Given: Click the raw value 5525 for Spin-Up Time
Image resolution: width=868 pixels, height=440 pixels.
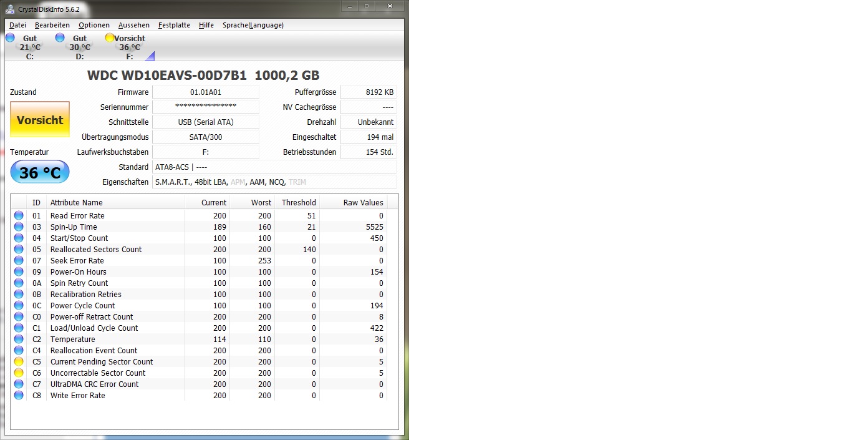Looking at the screenshot, I should [374, 227].
